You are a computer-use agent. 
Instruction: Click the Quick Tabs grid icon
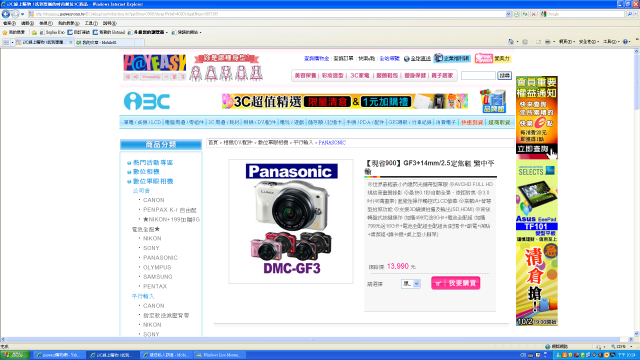pyautogui.click(x=6, y=42)
